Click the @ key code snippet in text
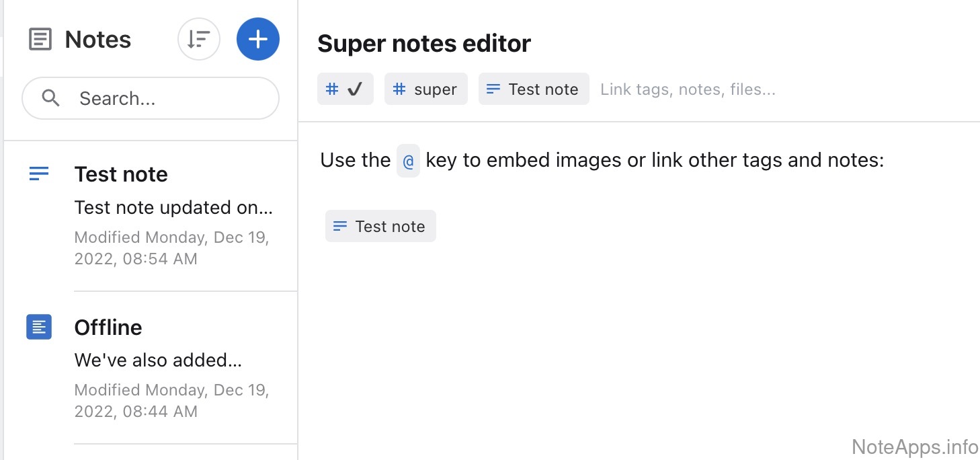Viewport: 980px width, 460px height. tap(408, 161)
